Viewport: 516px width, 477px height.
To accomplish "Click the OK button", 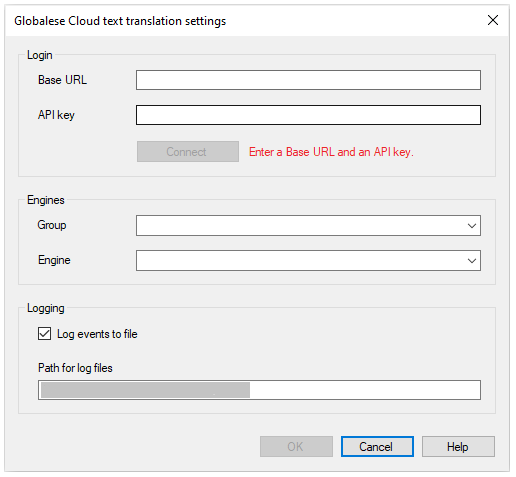I will [x=296, y=447].
